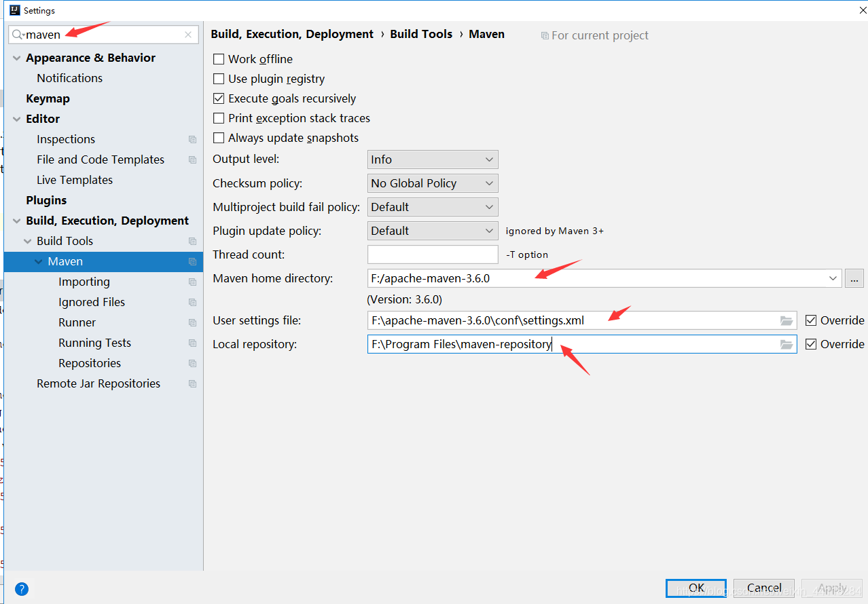868x604 pixels.
Task: Enable the Use plugin registry checkbox
Action: pos(219,79)
